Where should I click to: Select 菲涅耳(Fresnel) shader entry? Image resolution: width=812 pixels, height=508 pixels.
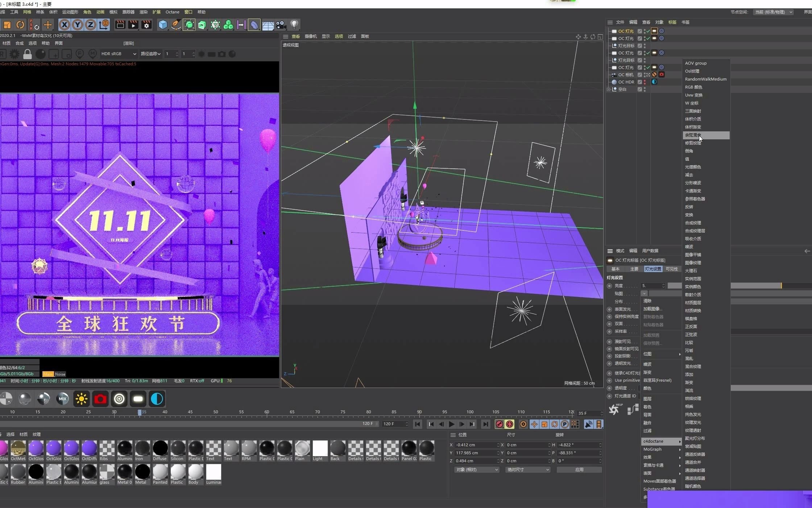point(661,380)
